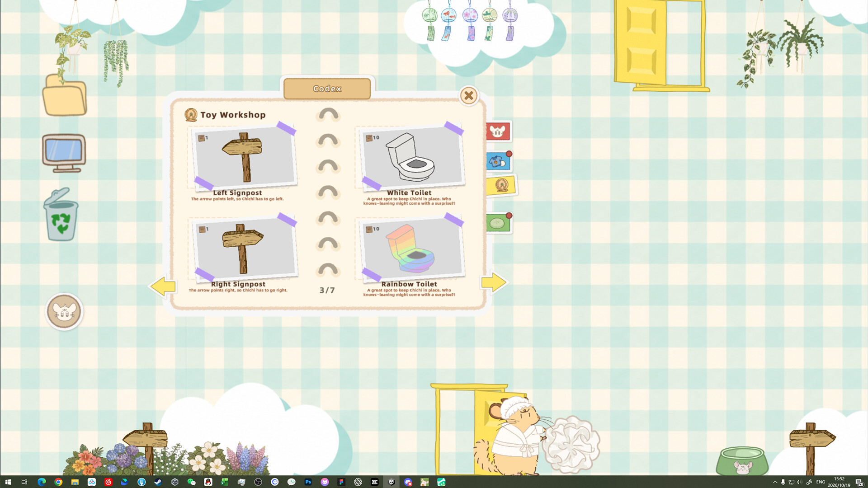Image resolution: width=868 pixels, height=488 pixels.
Task: Click the round chinchilla face button
Action: click(64, 311)
